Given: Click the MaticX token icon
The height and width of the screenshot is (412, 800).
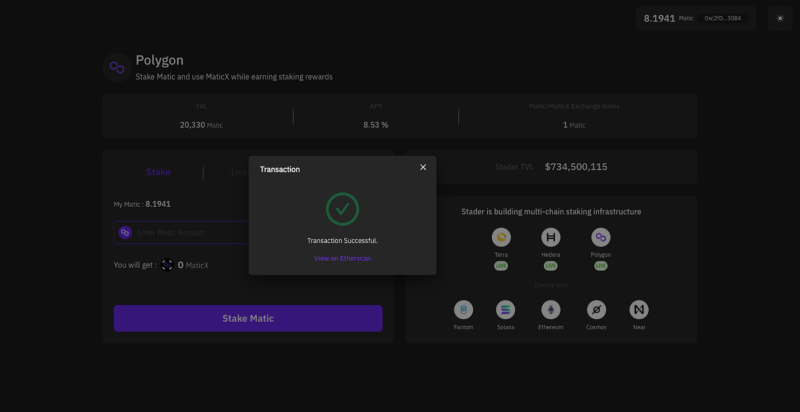Looking at the screenshot, I should click(167, 265).
